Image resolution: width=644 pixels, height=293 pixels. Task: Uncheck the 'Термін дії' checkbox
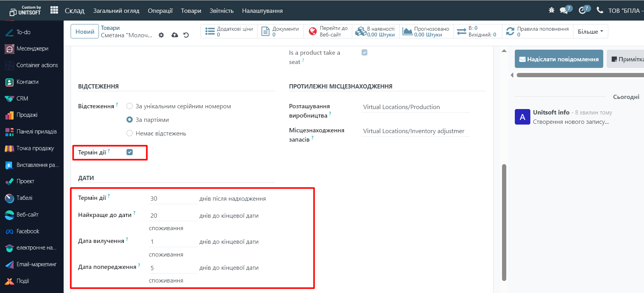130,152
